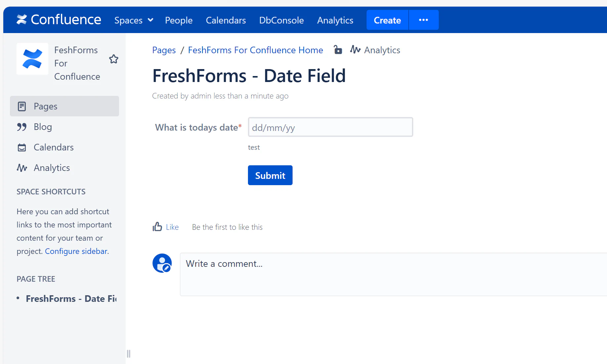Open sidebar Analytics via its pulse icon
Viewport: 607px width, 364px height.
click(22, 168)
